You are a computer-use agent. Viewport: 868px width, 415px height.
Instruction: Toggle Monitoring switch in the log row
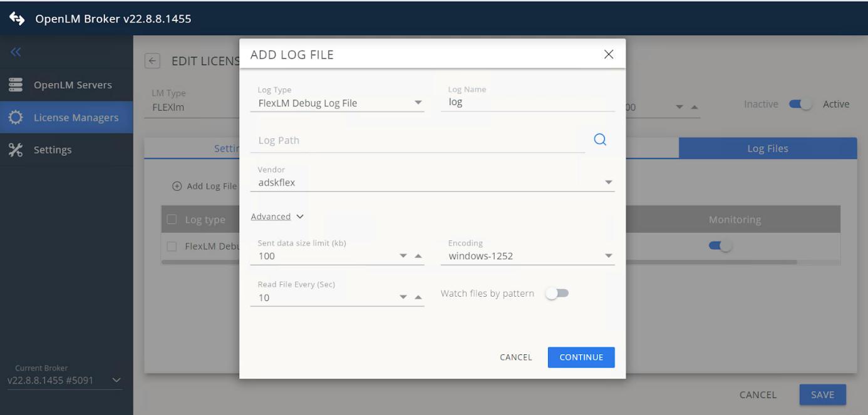pos(720,246)
